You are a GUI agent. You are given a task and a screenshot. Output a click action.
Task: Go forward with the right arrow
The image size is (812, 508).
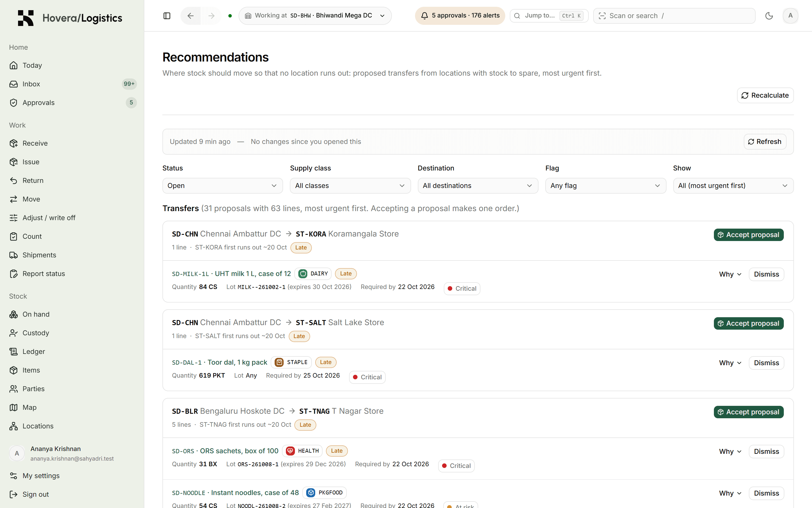211,16
